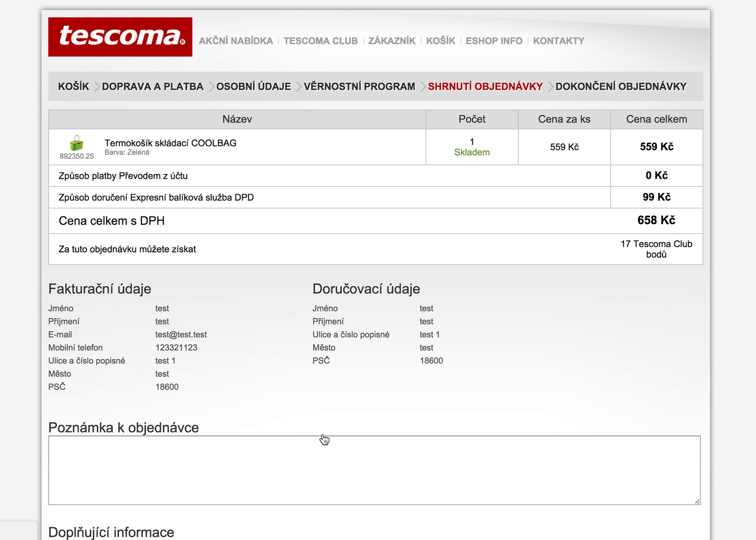Go back to DOPRAVA A PLATBA step
The width and height of the screenshot is (756, 540).
coord(153,86)
